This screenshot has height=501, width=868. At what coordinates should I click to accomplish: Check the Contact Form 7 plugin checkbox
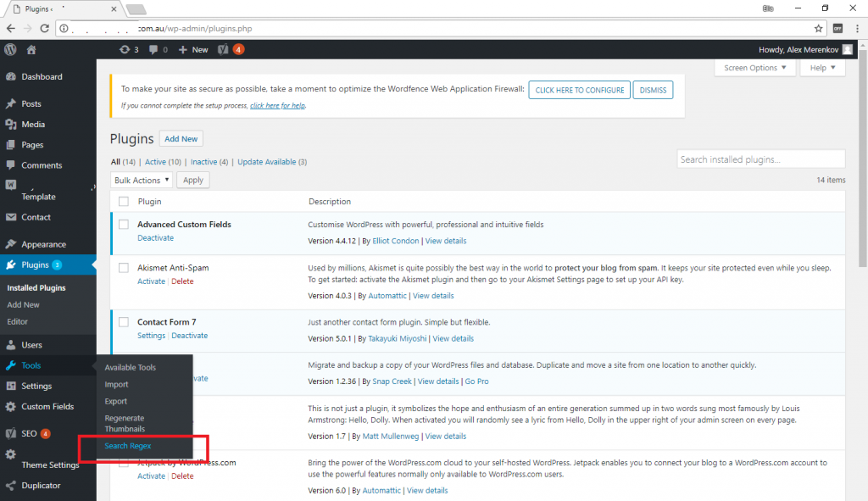point(124,321)
